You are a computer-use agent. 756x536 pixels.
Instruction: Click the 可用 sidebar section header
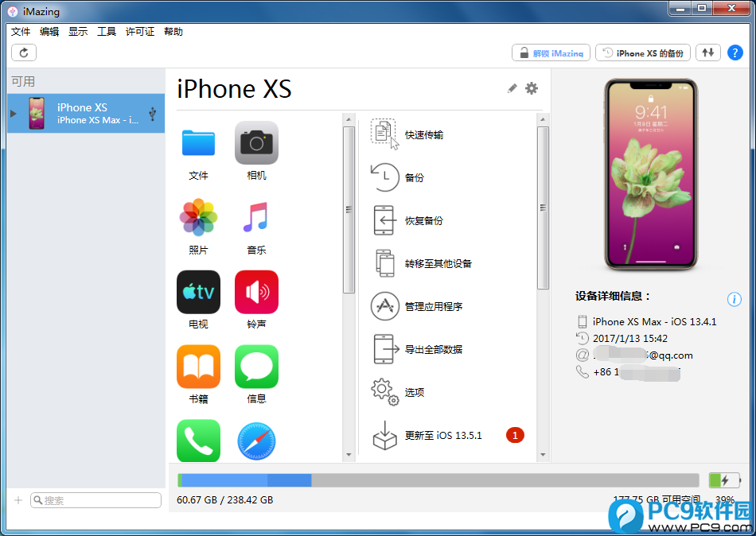(x=23, y=81)
